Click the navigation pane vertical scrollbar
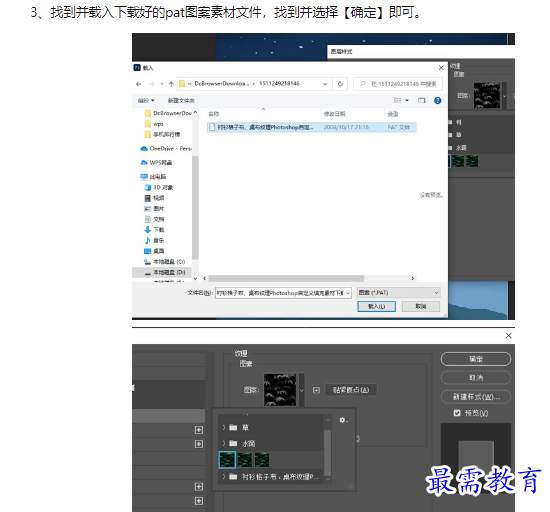This screenshot has height=512, width=550. (195, 207)
